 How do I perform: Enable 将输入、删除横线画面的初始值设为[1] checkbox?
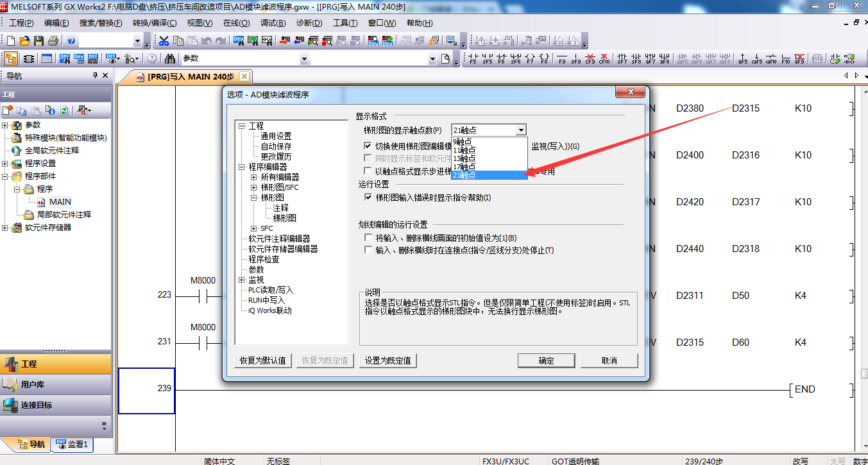tap(368, 238)
